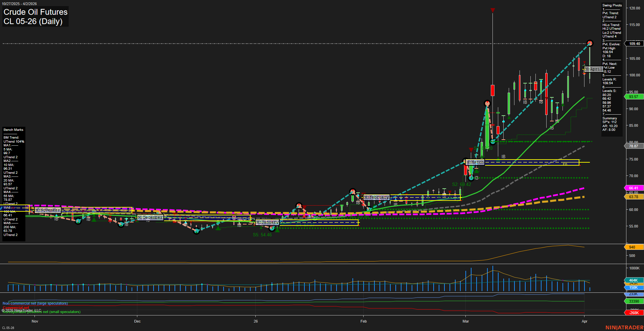Toggle the Non-commercial net (large speculators) line

point(35,303)
